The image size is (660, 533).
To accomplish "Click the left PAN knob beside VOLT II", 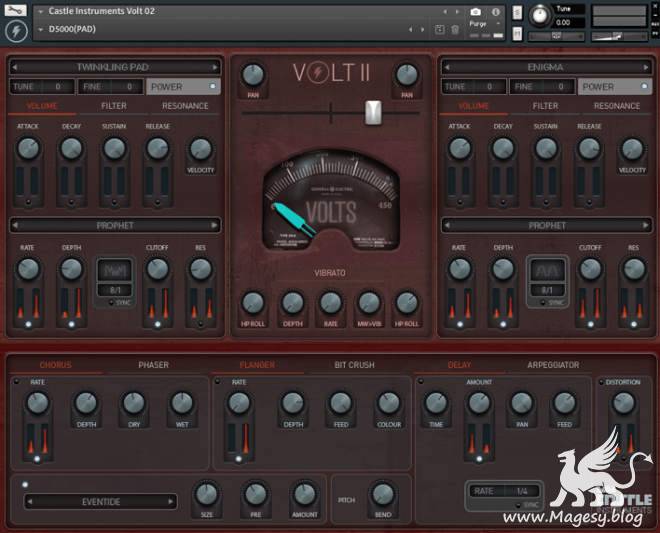I will [x=253, y=75].
